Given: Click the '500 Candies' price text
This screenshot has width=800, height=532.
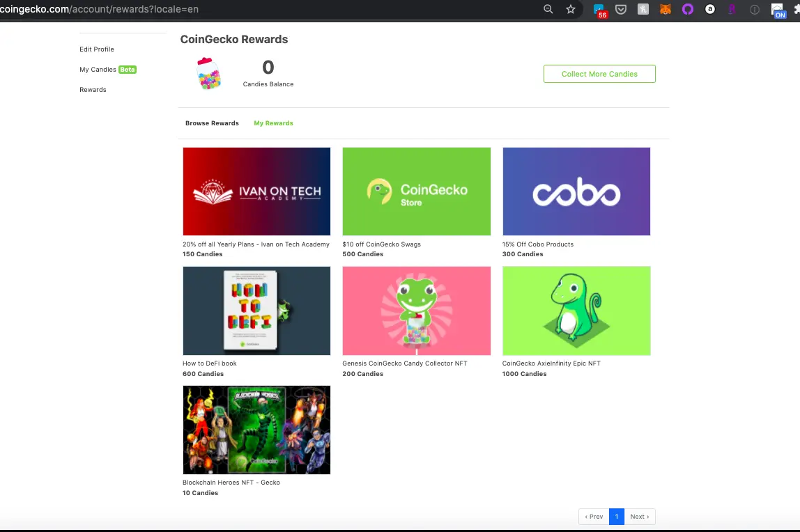Looking at the screenshot, I should (363, 254).
